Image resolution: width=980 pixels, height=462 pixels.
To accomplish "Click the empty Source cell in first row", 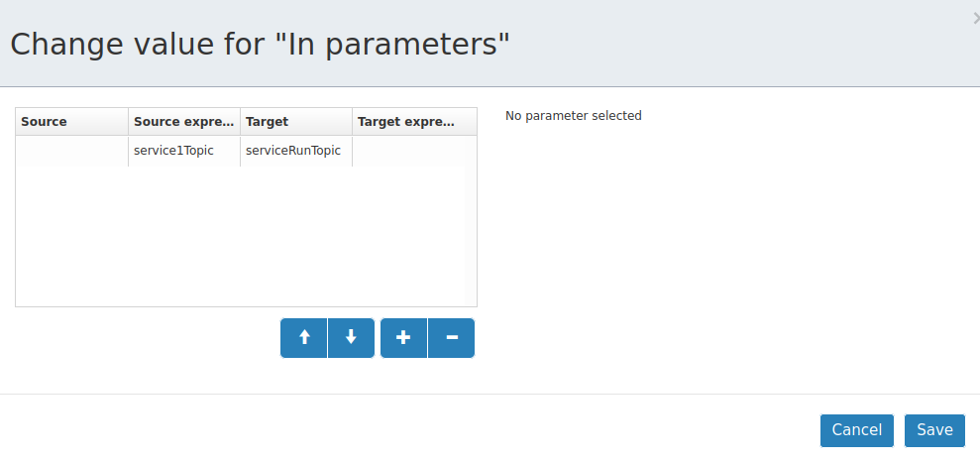I will click(x=72, y=152).
